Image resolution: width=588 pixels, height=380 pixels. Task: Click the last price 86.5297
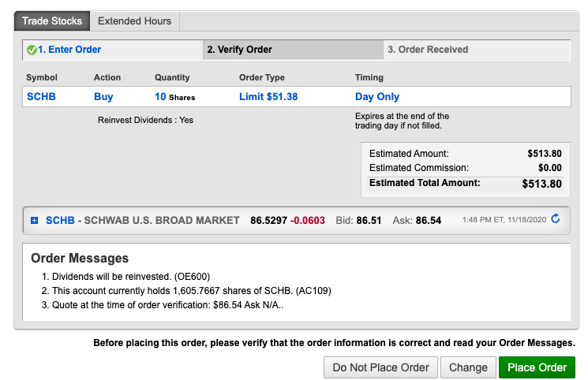tap(269, 221)
